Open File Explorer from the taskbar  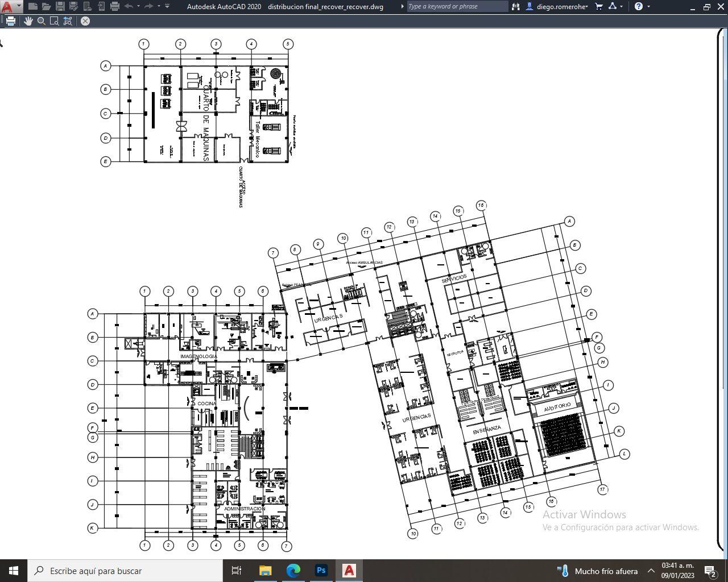click(x=265, y=571)
